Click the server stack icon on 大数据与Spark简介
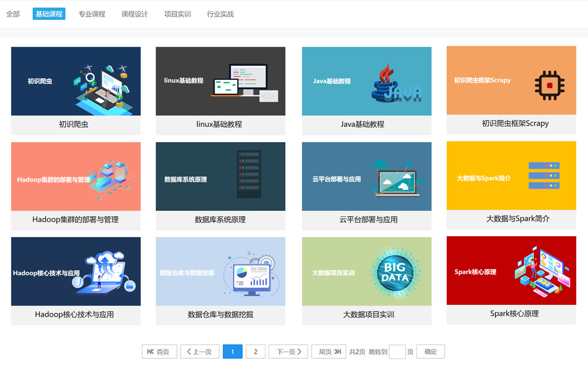 pos(543,176)
